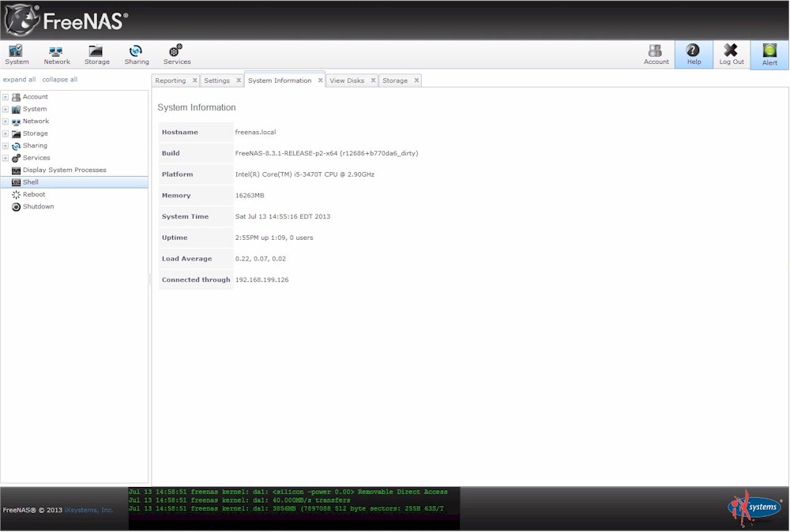
Task: Select Sharing in the sidebar tree
Action: [35, 145]
